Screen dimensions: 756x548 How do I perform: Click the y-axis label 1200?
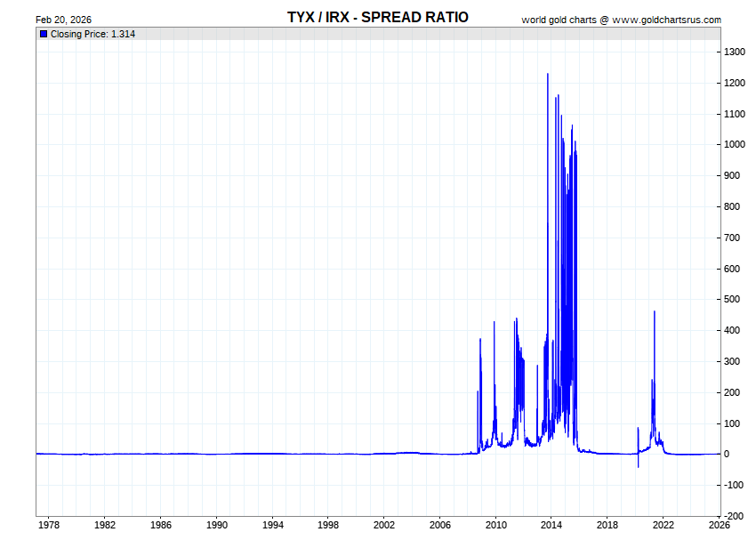tap(735, 83)
